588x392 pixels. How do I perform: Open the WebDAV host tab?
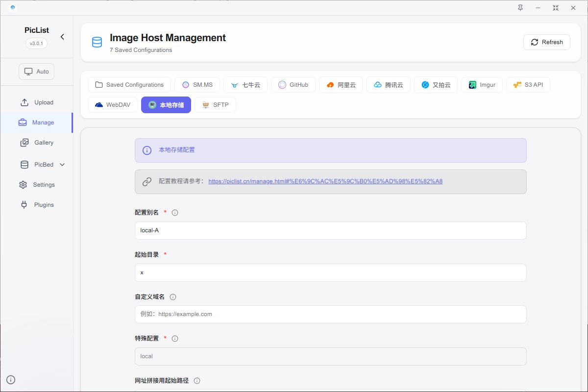(113, 105)
